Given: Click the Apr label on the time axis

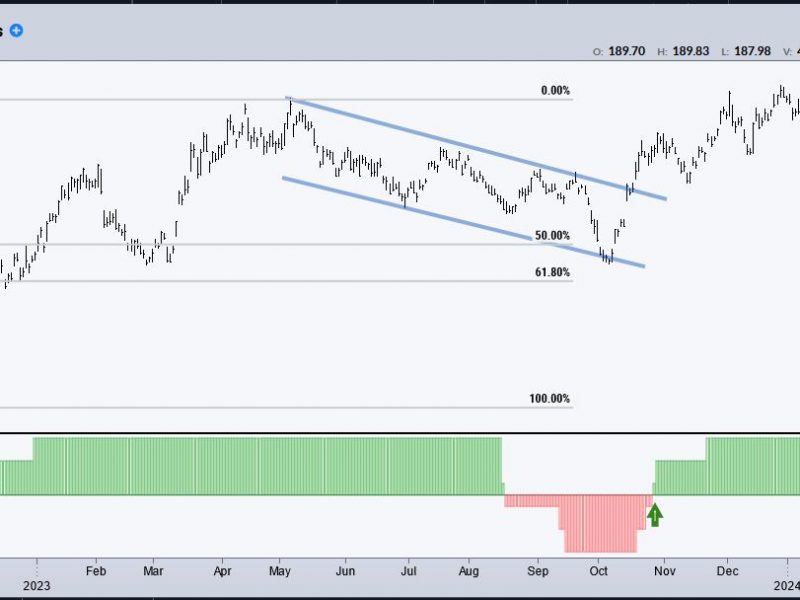Looking at the screenshot, I should [222, 571].
